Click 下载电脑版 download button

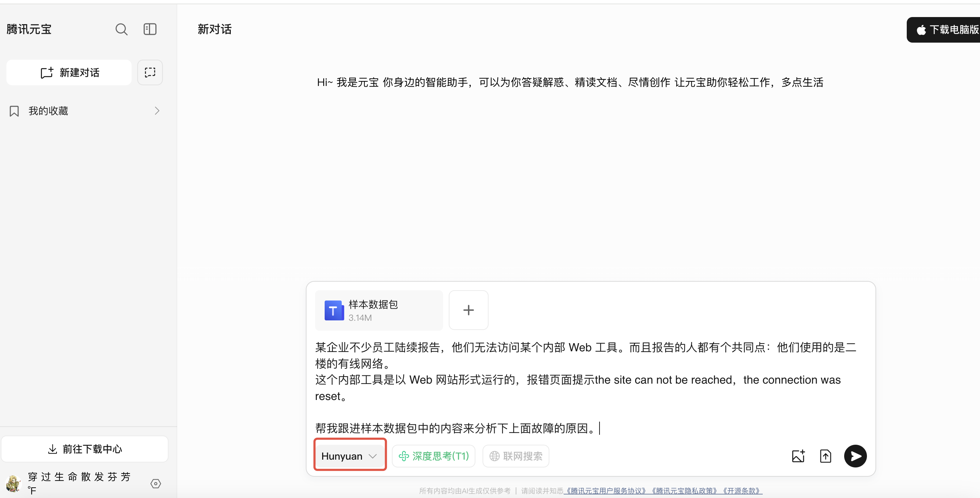tap(947, 29)
